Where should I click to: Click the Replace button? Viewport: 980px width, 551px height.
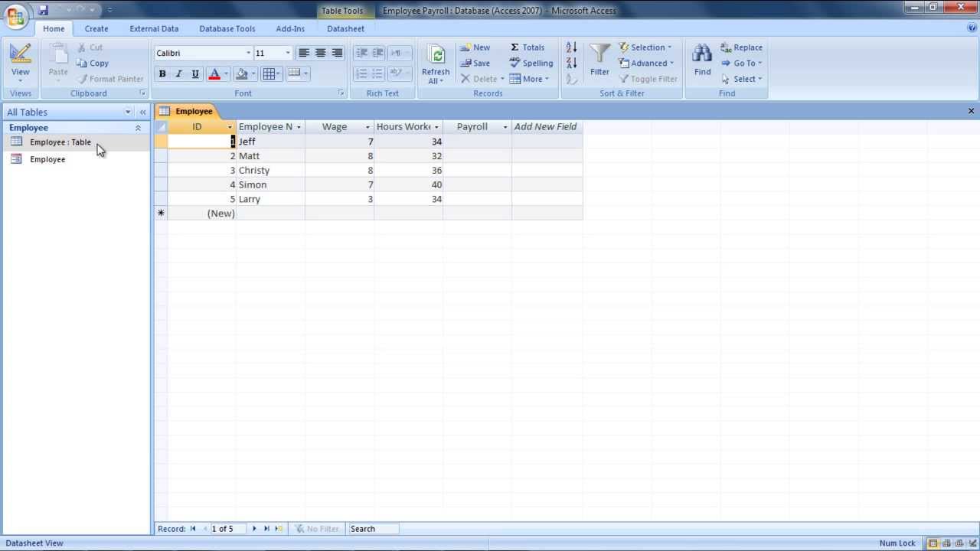[741, 47]
